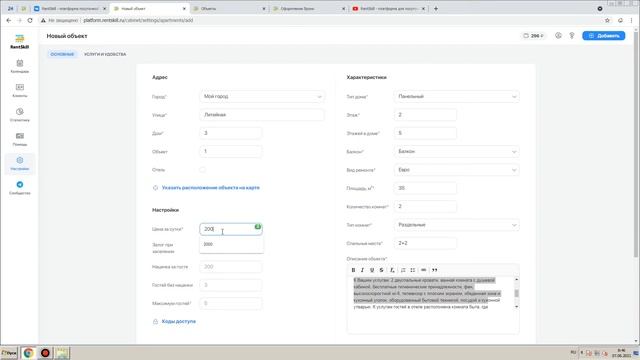
Task: Click the Дом input field
Action: coord(231,133)
